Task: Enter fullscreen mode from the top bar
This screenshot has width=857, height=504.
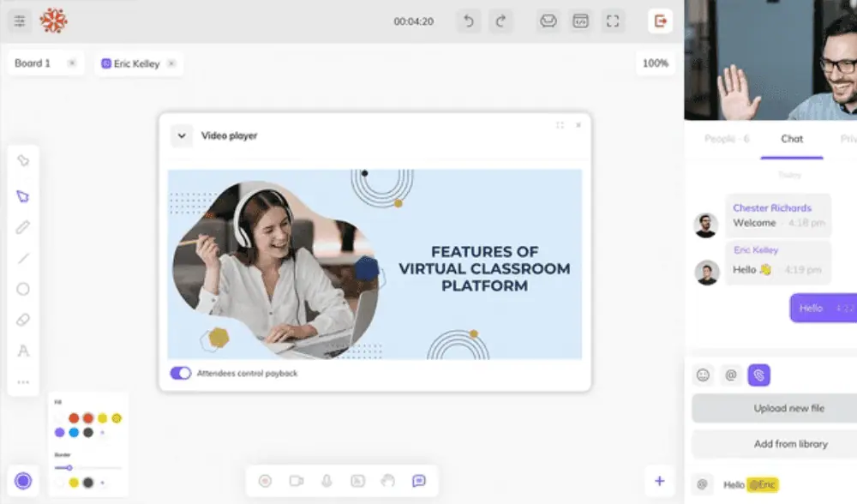Action: (x=612, y=21)
